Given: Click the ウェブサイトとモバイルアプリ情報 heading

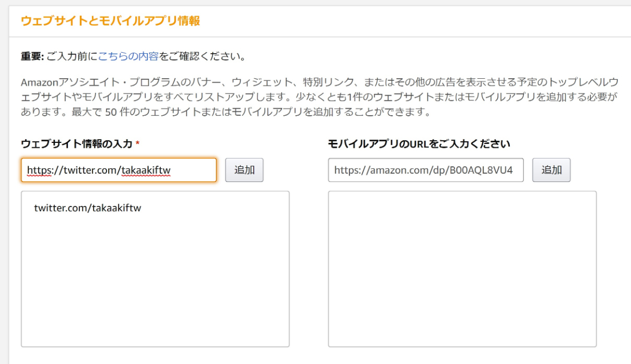Looking at the screenshot, I should pyautogui.click(x=110, y=21).
